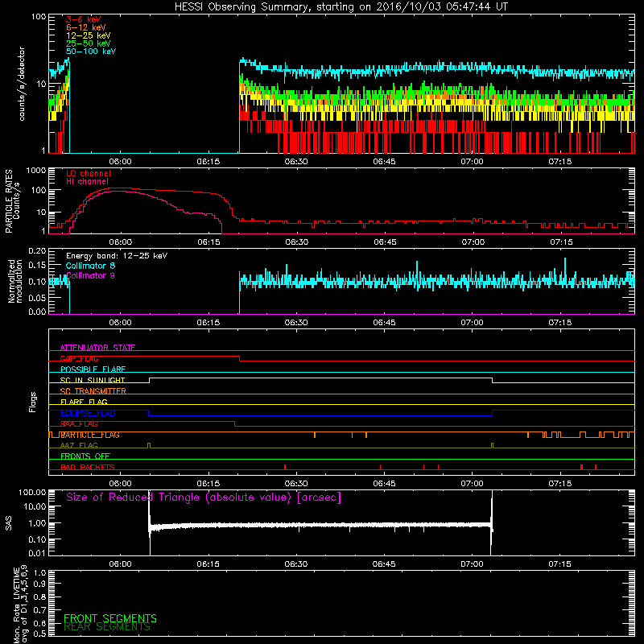Click the '10.00' tick on SAS axis
This screenshot has width=644, height=644.
[35, 506]
